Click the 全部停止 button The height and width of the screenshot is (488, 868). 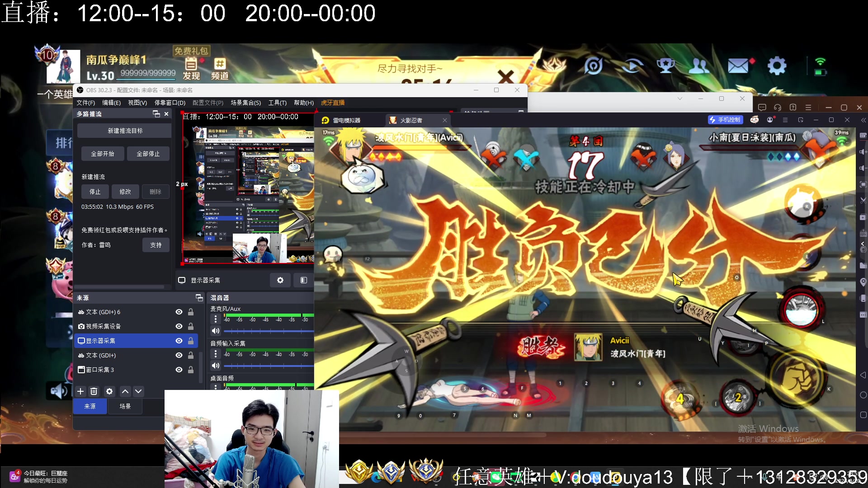point(148,154)
